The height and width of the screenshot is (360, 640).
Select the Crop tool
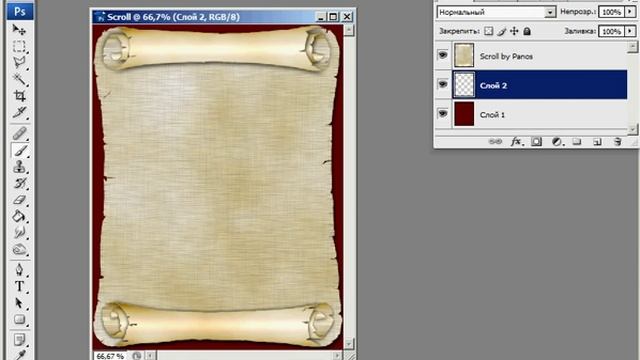pos(19,96)
